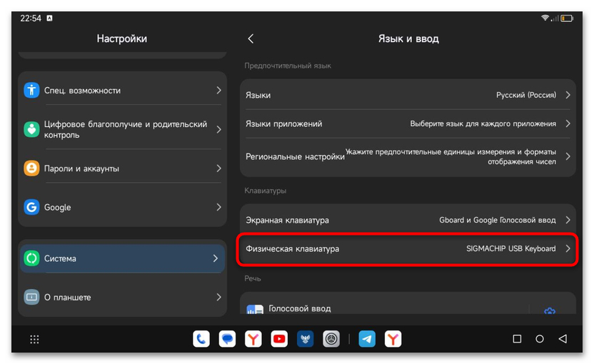594x364 pixels.
Task: Open the gray Settings app in dock
Action: coord(331,339)
